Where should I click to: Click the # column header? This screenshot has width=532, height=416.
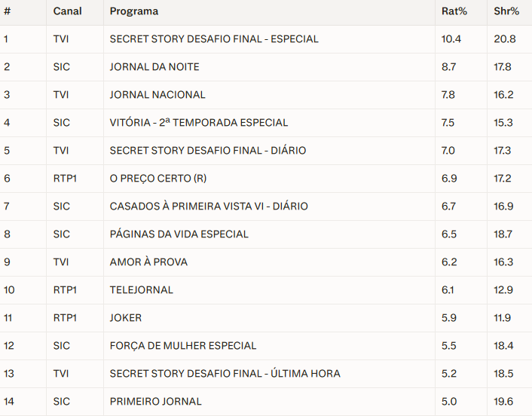coord(8,11)
